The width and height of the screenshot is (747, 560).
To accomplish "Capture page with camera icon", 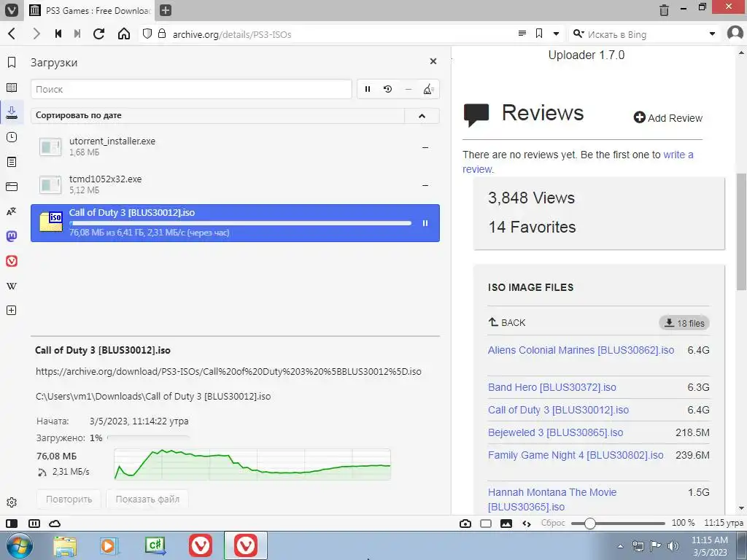I will tap(465, 524).
